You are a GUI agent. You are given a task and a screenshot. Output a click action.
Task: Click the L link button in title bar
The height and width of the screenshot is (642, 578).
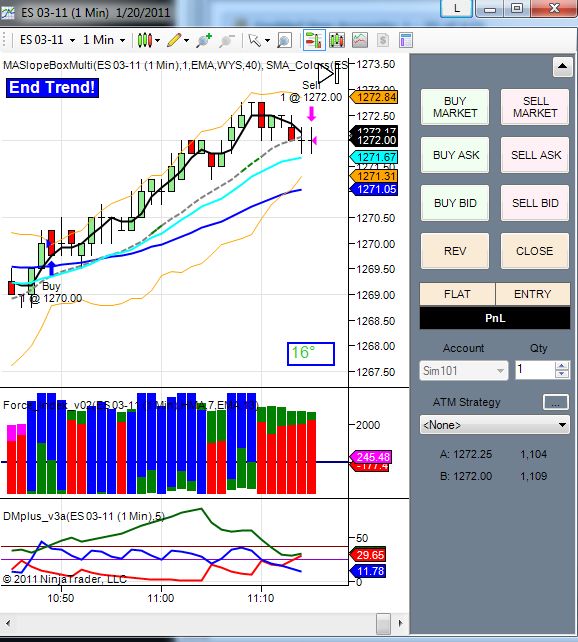pos(456,9)
